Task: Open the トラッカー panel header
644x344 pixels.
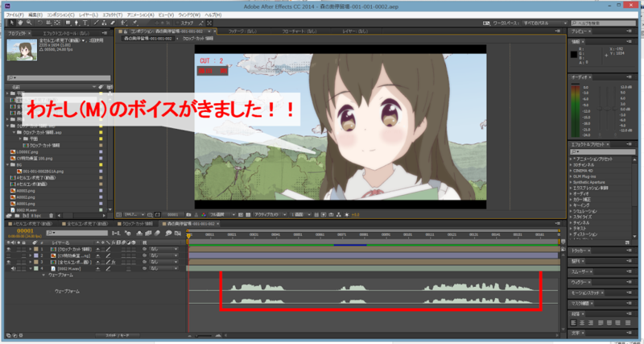Action: (580, 251)
